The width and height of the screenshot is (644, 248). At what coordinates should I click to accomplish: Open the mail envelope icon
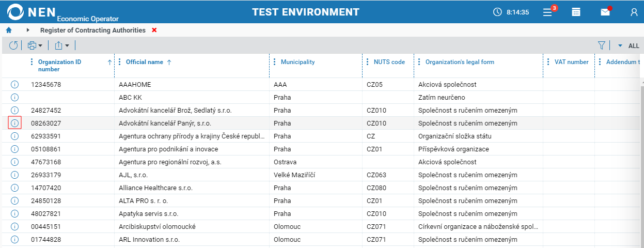(x=605, y=12)
